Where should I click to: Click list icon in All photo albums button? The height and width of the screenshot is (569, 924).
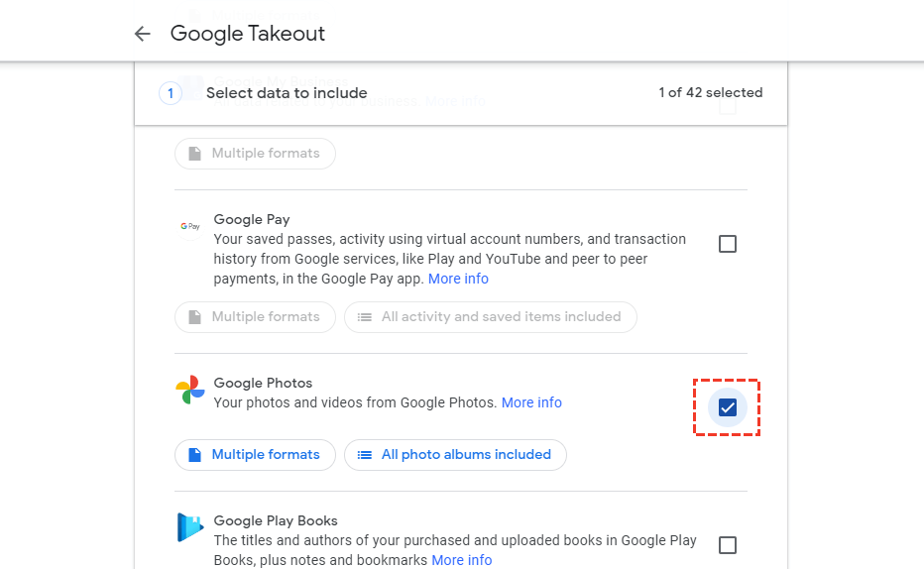point(364,455)
